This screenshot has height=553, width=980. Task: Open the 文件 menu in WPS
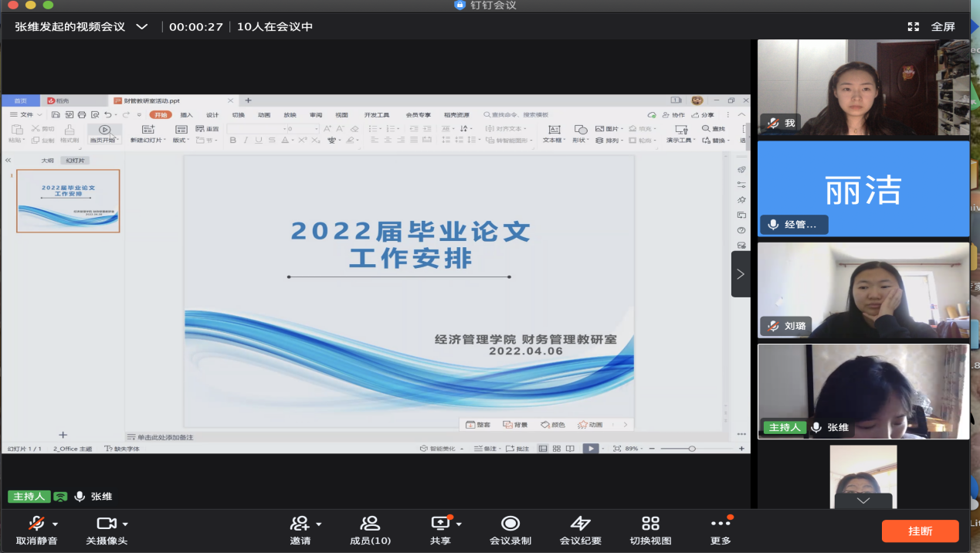point(26,114)
